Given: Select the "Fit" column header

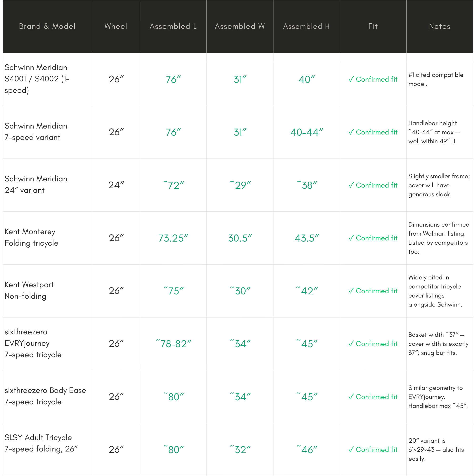Looking at the screenshot, I should (x=373, y=26).
